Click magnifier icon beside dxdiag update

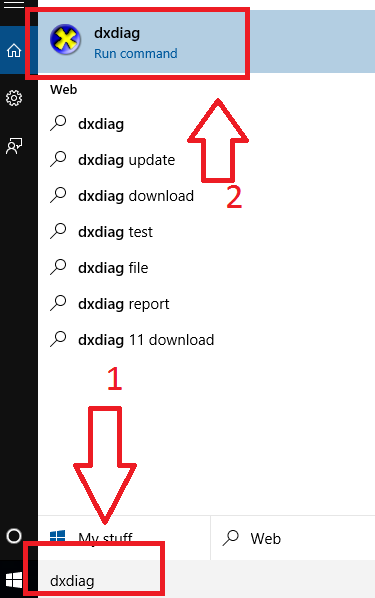(x=58, y=159)
